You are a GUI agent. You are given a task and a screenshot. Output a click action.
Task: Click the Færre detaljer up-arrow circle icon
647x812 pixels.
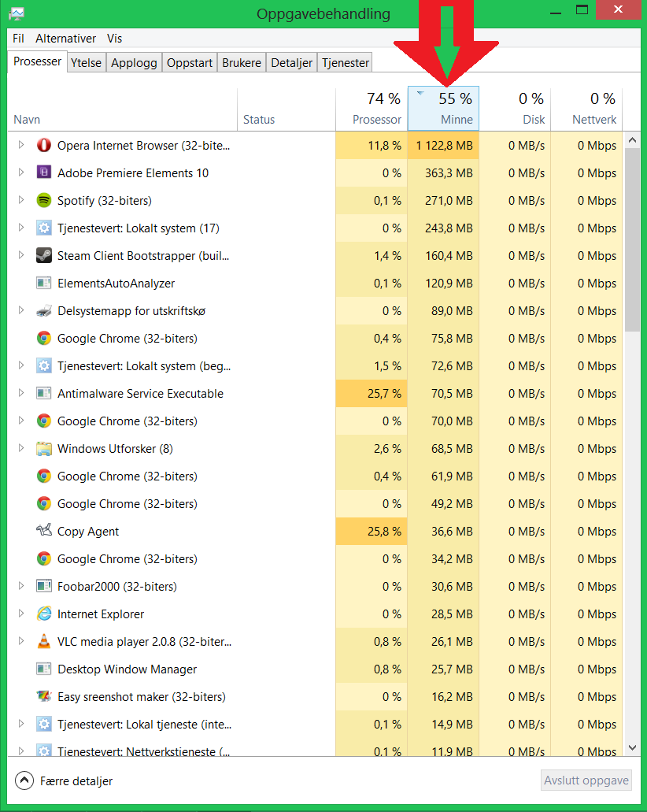click(x=24, y=780)
